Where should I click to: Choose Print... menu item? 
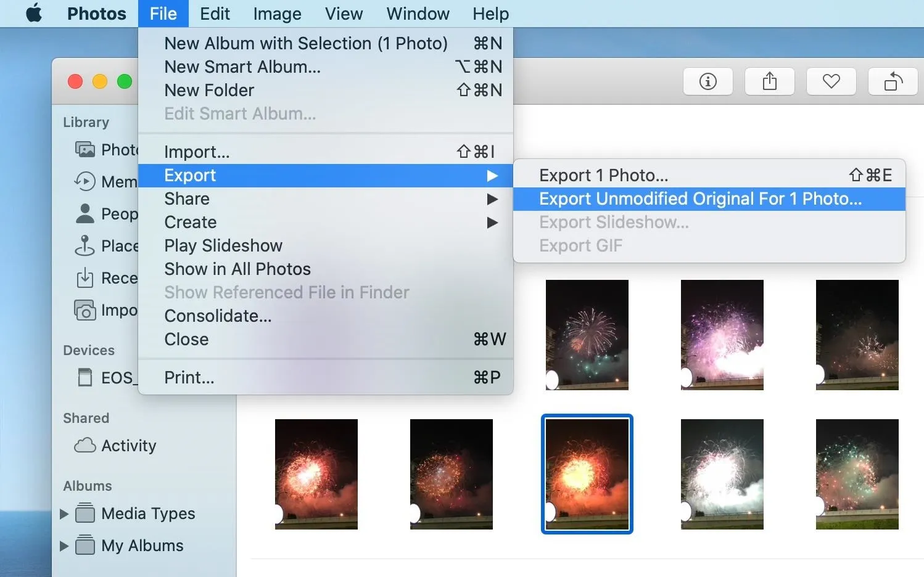click(326, 377)
